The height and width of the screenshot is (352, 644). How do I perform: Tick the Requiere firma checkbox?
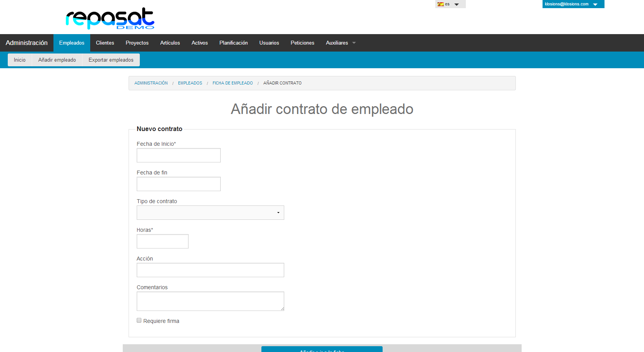pyautogui.click(x=139, y=320)
